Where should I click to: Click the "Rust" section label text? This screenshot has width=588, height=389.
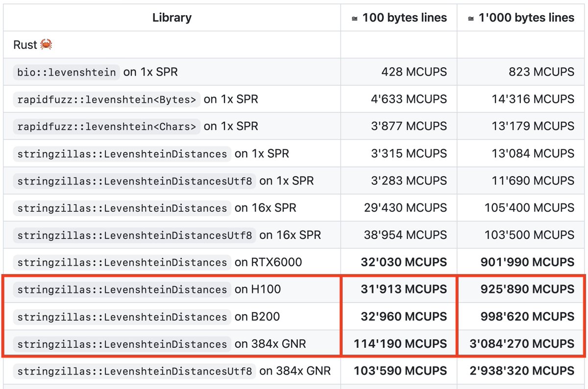(x=25, y=45)
